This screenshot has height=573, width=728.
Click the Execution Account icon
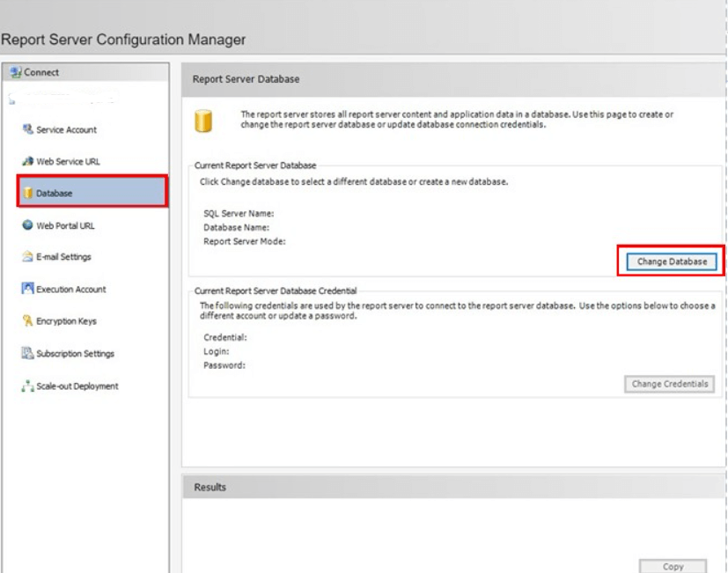tap(27, 289)
